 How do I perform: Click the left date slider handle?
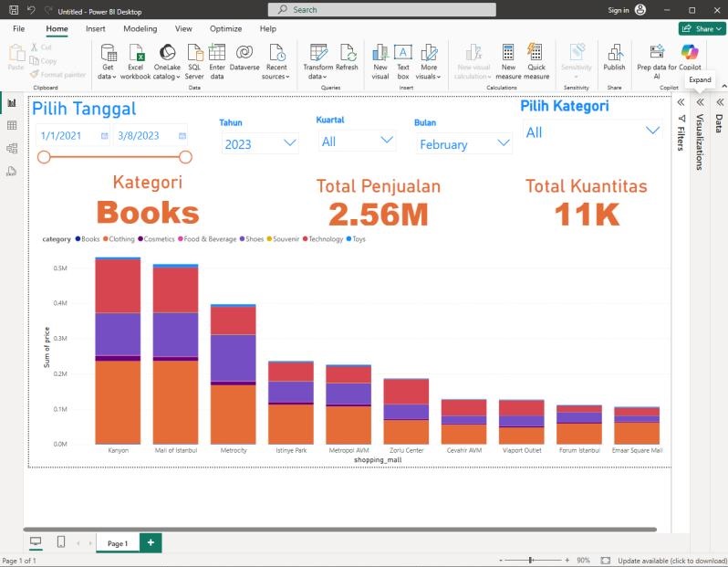pyautogui.click(x=44, y=157)
